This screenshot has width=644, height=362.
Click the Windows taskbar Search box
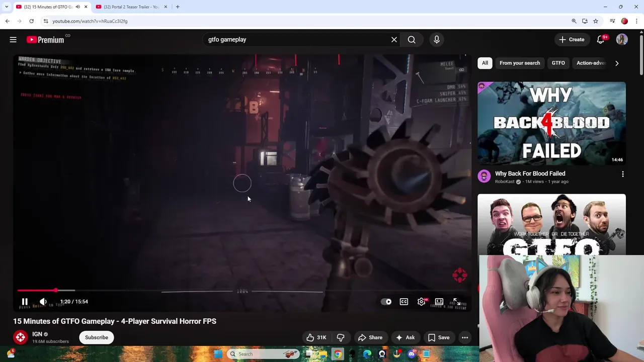click(263, 354)
